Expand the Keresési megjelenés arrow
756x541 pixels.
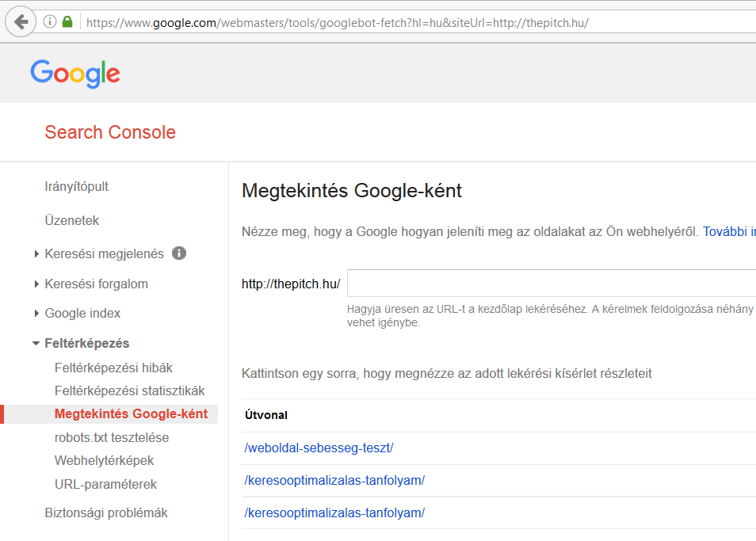(36, 254)
